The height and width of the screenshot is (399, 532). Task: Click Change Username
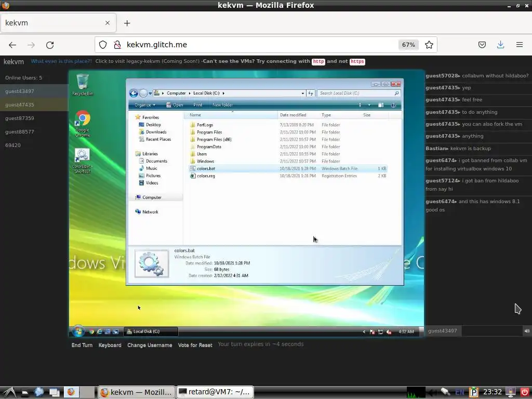click(150, 345)
